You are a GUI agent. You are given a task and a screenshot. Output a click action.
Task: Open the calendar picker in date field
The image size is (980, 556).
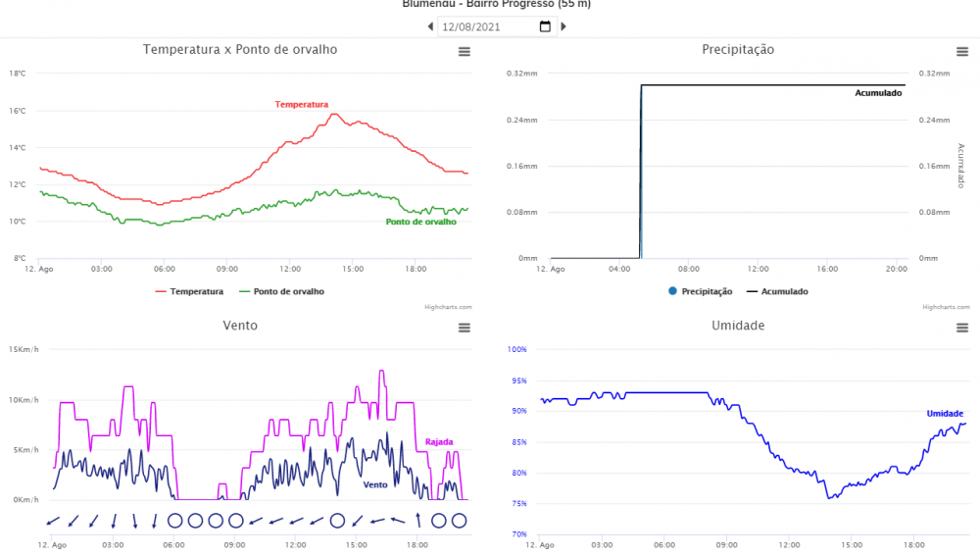click(545, 26)
